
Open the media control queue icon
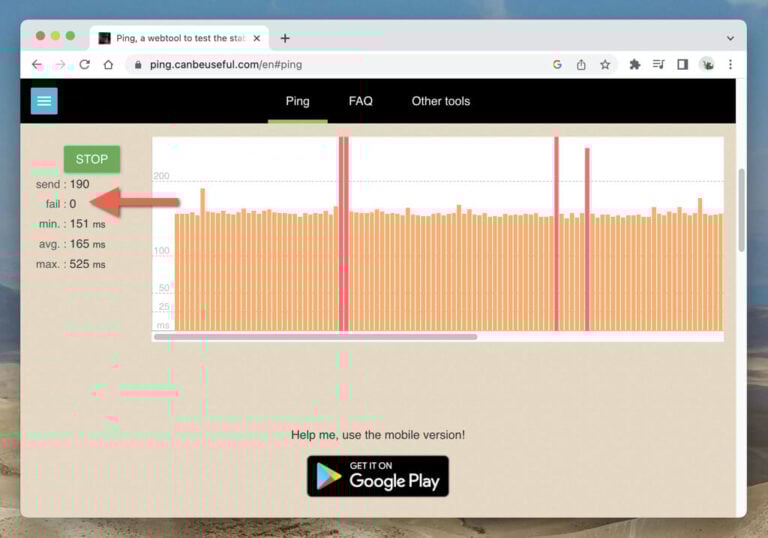coord(658,65)
